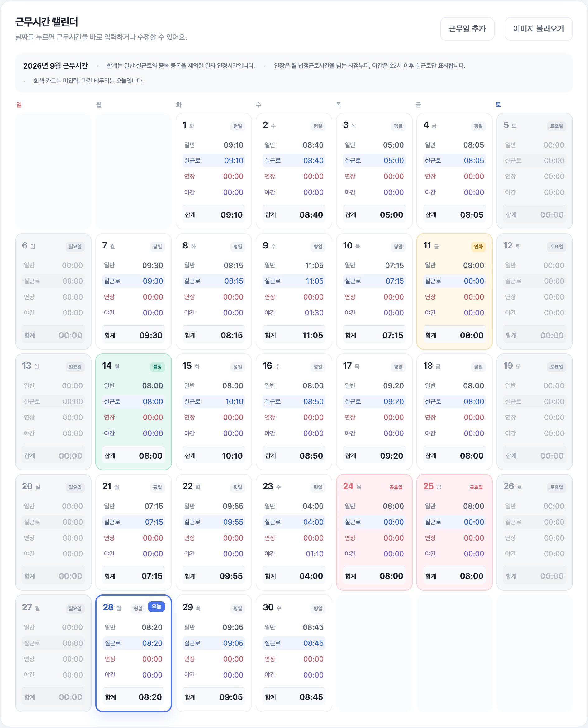Open the day 21 Monday card

tap(133, 532)
